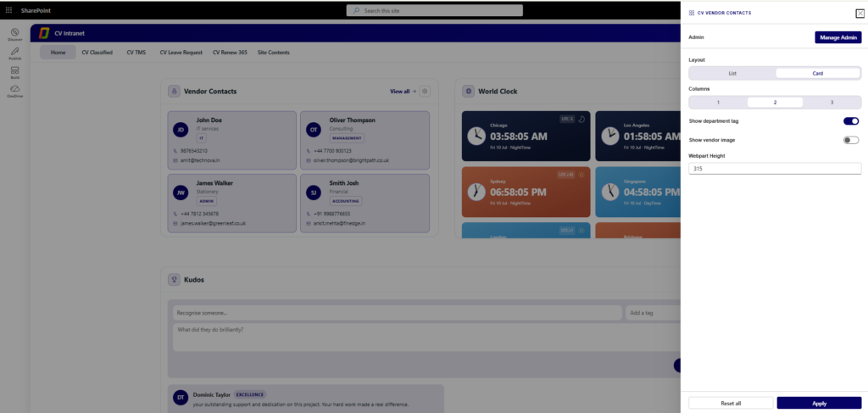Click the 03:58:05 AM Chicago time

pyautogui.click(x=518, y=137)
